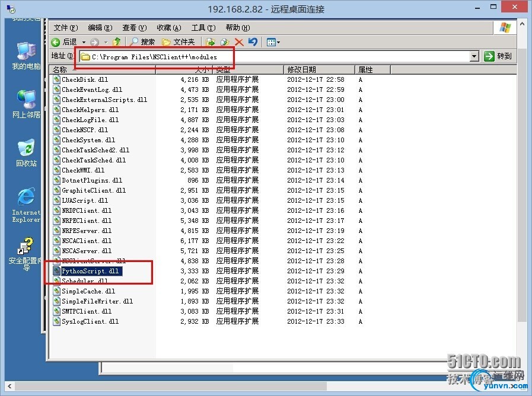Open the 查看(V) menu

[135, 28]
